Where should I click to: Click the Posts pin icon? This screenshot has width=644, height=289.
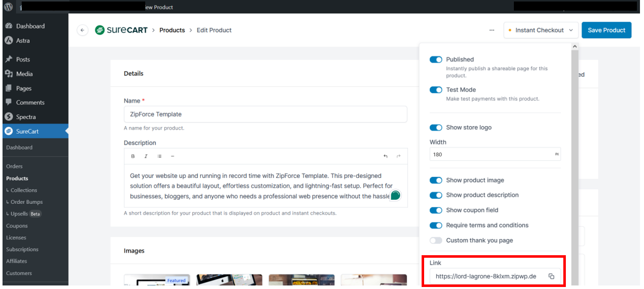[x=9, y=59]
